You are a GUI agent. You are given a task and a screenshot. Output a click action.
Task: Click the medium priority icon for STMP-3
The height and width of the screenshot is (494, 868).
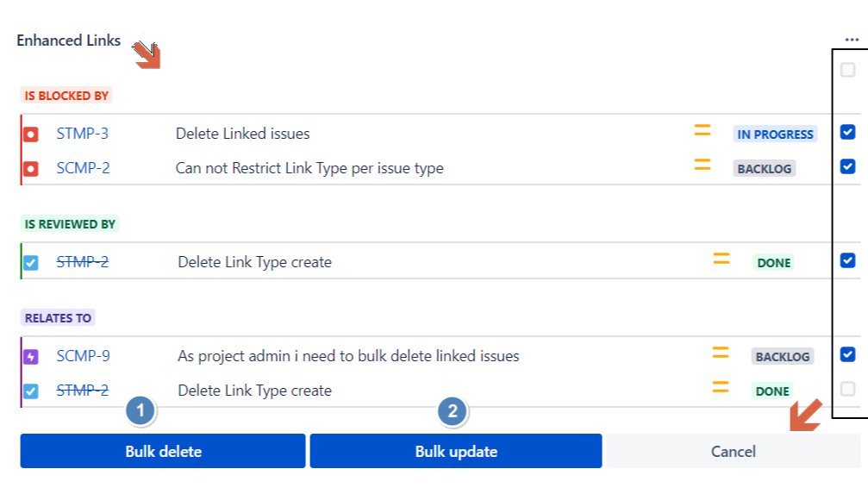point(703,131)
